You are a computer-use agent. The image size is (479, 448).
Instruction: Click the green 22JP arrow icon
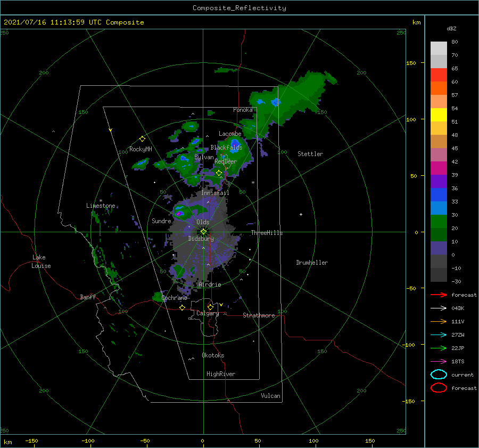439,348
